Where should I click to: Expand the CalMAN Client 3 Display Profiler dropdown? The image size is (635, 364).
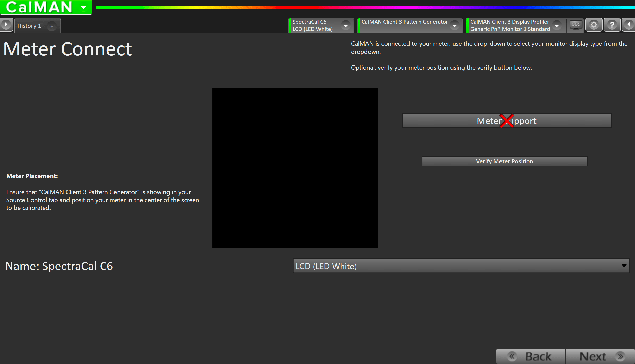tap(557, 25)
